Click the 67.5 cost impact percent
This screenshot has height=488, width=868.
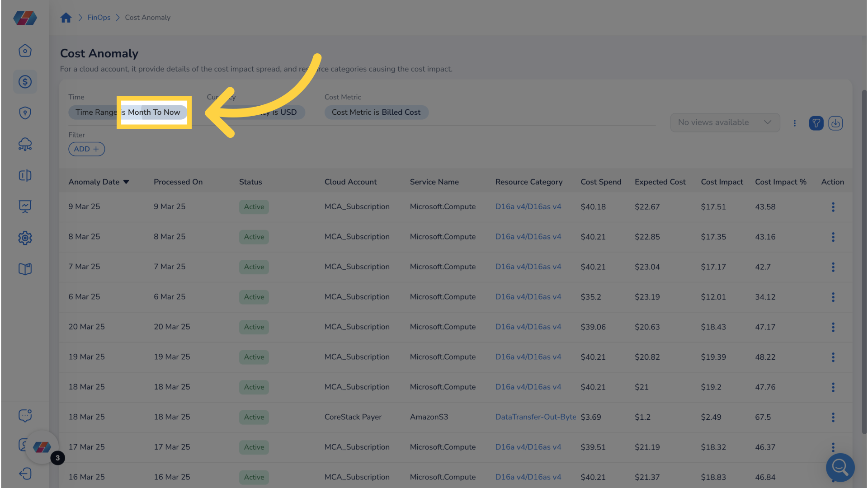pos(763,417)
